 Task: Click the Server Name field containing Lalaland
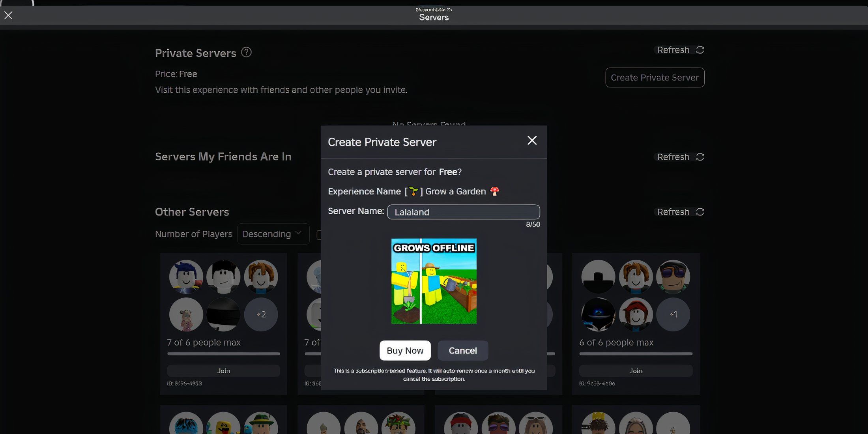(463, 212)
